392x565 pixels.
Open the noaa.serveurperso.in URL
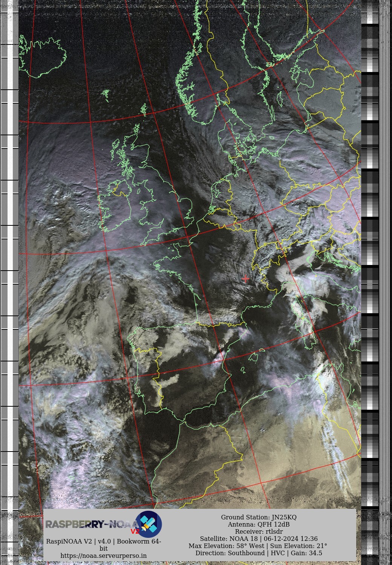103,556
